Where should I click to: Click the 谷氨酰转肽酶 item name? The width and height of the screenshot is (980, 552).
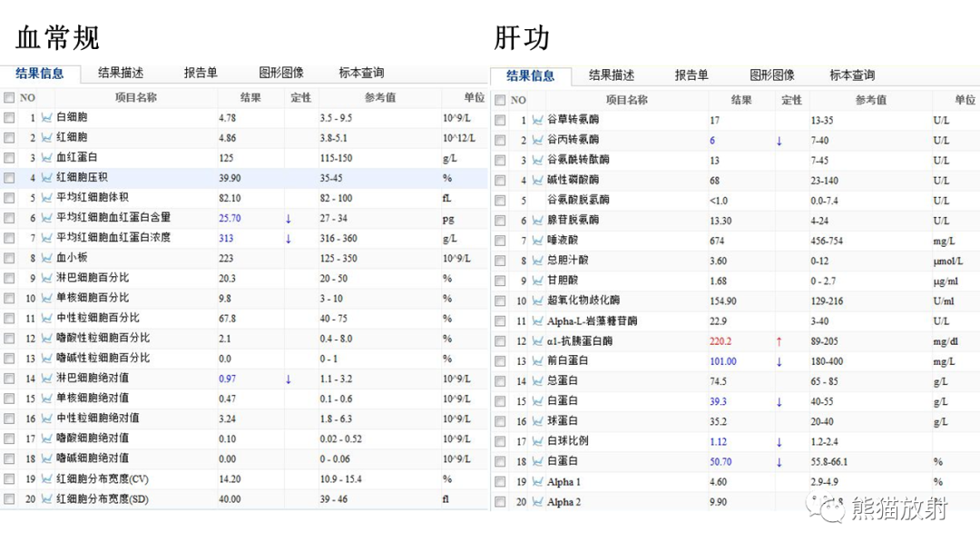coord(578,160)
